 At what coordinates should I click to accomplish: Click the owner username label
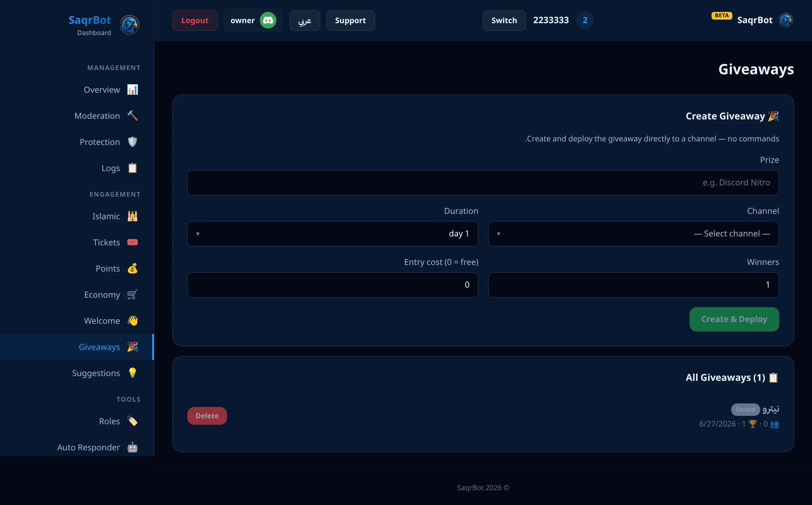coord(242,21)
